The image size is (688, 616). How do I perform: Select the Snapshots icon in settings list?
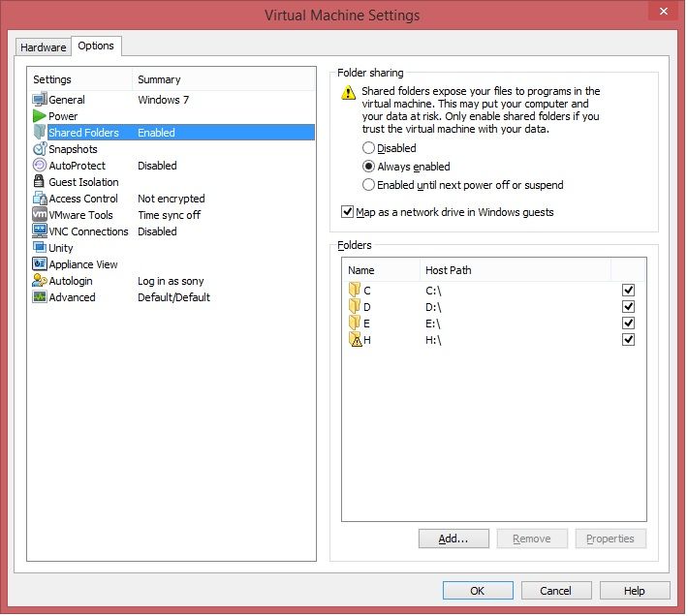(x=40, y=149)
